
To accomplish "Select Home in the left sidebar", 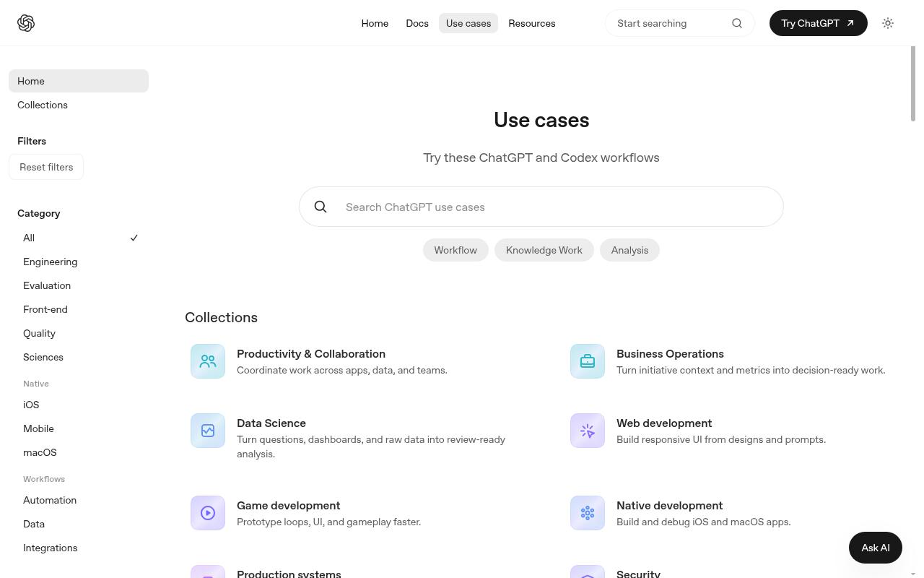I will (79, 81).
